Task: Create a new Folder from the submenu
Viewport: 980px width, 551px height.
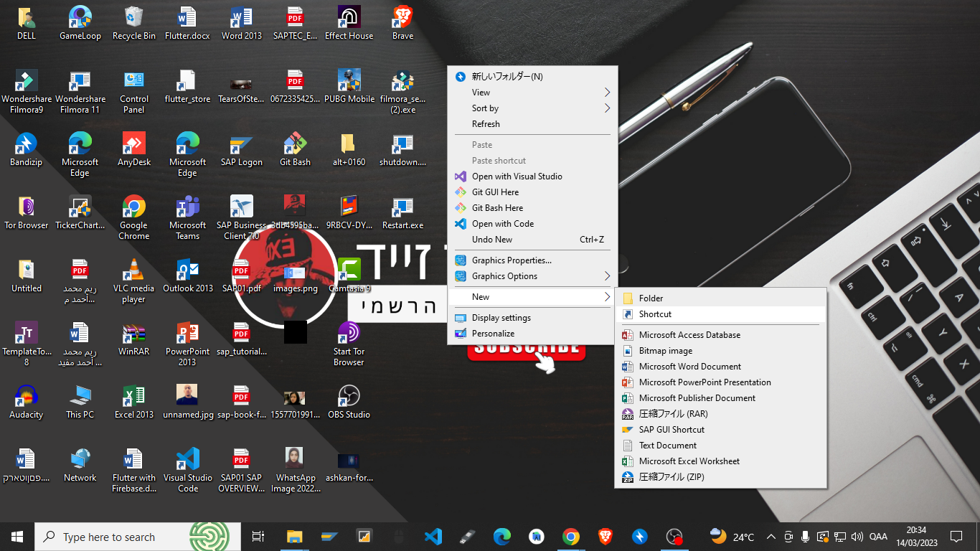Action: pyautogui.click(x=720, y=298)
